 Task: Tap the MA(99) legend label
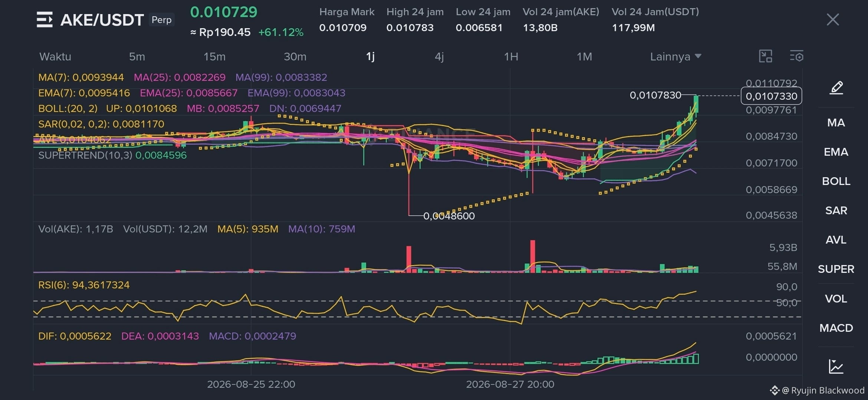click(281, 77)
